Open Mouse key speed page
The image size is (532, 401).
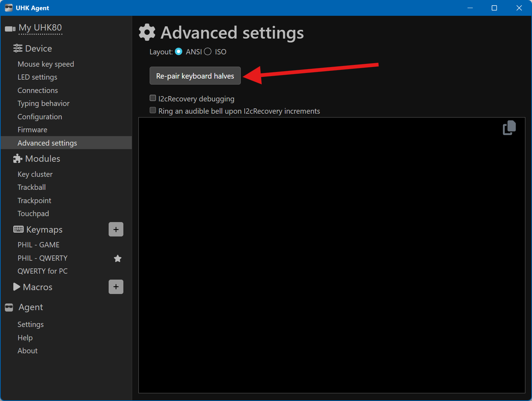46,64
